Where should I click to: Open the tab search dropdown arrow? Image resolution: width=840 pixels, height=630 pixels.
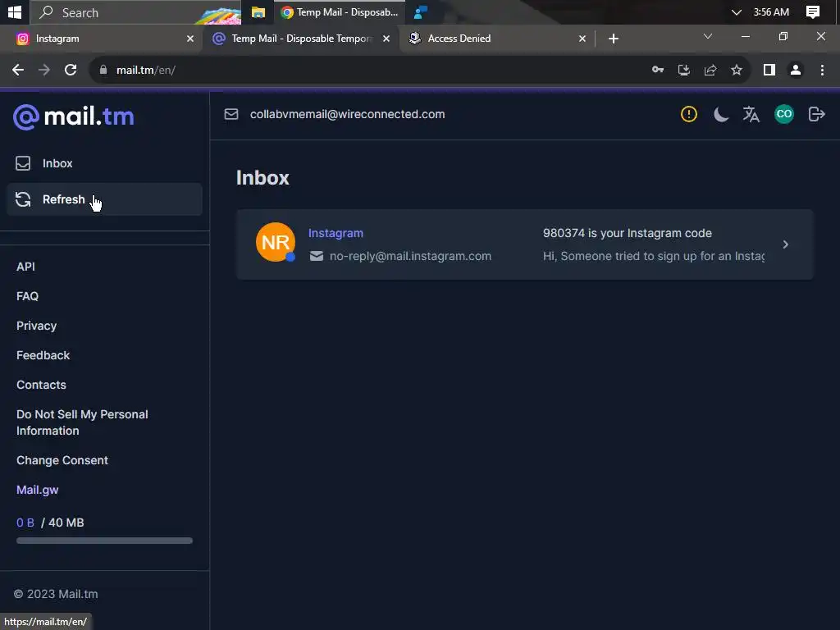tap(708, 36)
